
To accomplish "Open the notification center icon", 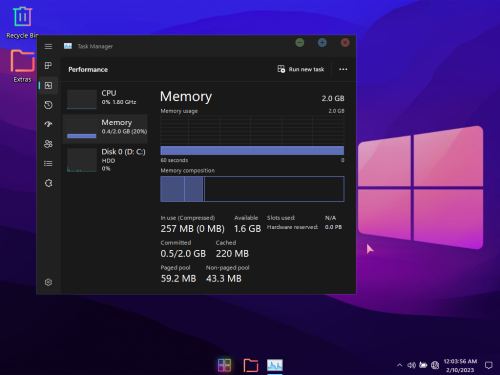I will [x=489, y=365].
